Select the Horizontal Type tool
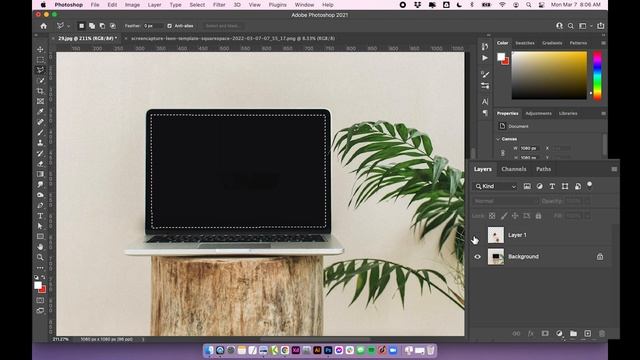Viewport: 640px width, 360px height. click(x=40, y=216)
